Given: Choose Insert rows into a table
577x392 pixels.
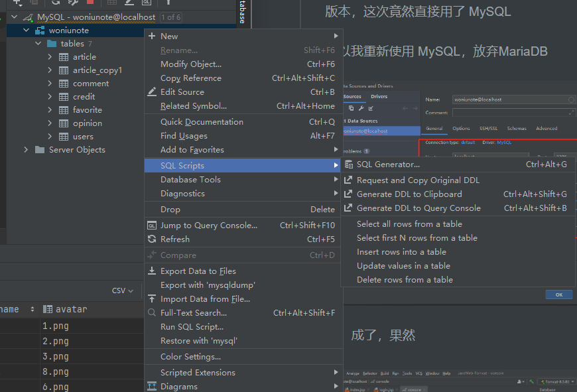Looking at the screenshot, I should pos(458,252).
